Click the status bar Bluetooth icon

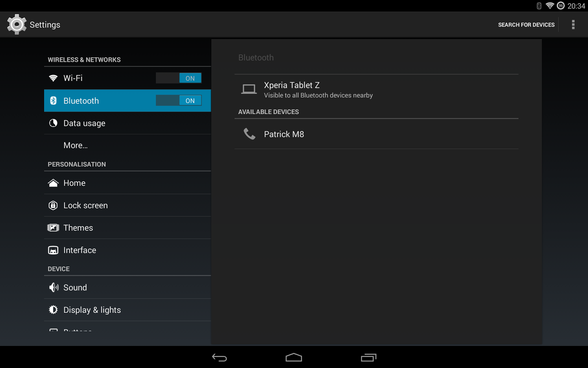[539, 6]
